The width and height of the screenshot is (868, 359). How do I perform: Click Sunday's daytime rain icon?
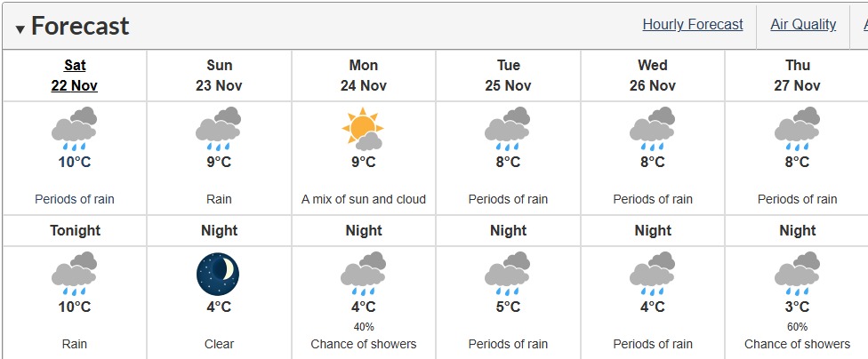click(x=219, y=129)
